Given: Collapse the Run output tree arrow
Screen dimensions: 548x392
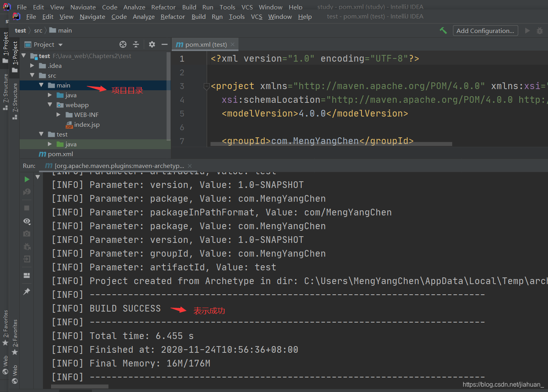Looking at the screenshot, I should [38, 177].
